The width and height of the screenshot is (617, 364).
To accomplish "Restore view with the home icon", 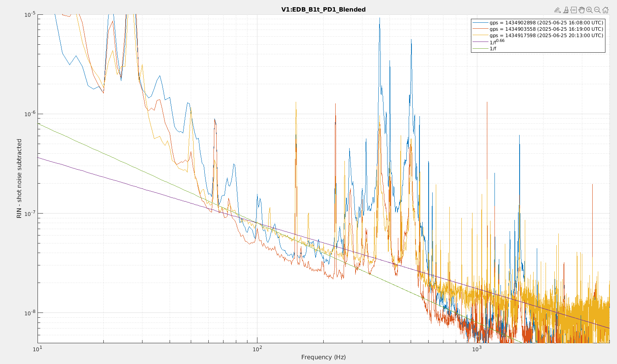I will (x=605, y=10).
